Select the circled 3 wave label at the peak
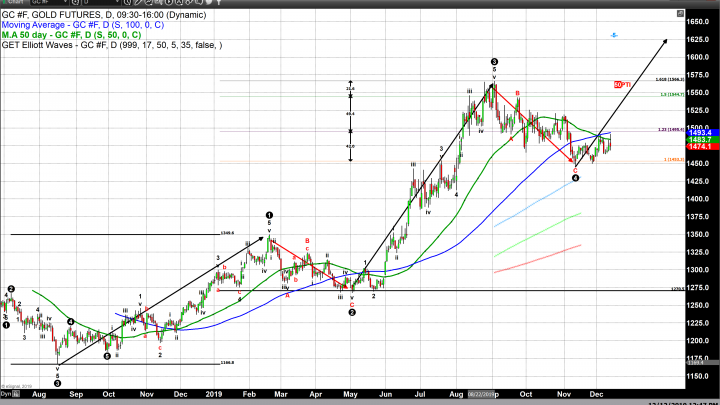This screenshot has height=405, width=720. tap(494, 62)
